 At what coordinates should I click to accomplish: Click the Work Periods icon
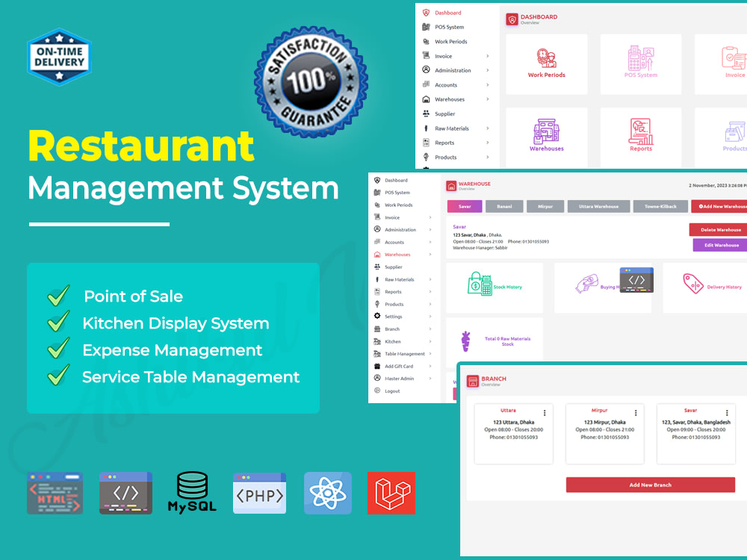coord(376,205)
